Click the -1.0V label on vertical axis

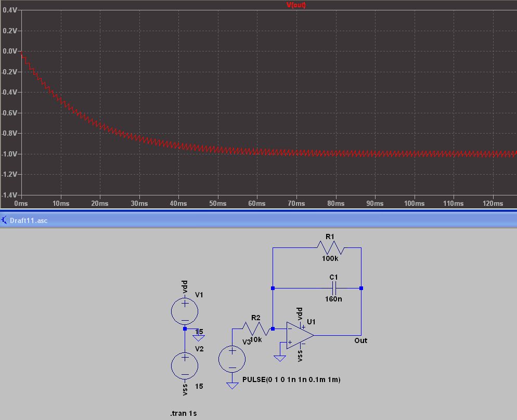tap(9, 154)
